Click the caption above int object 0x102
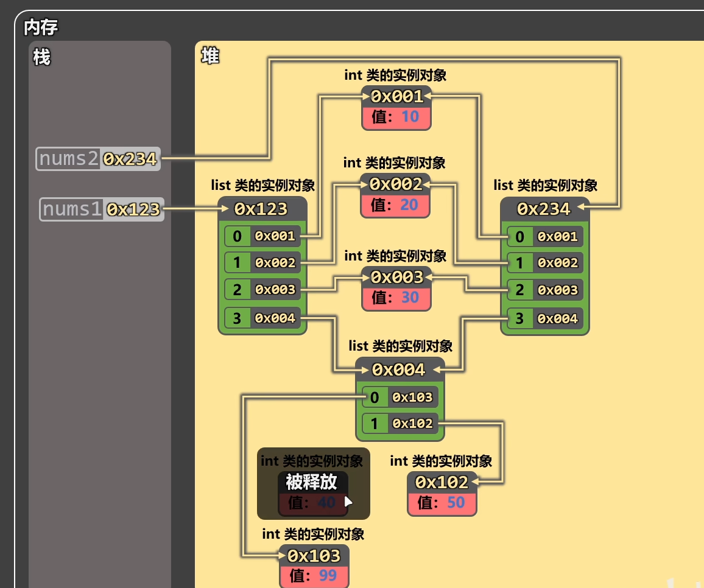 [x=441, y=461]
